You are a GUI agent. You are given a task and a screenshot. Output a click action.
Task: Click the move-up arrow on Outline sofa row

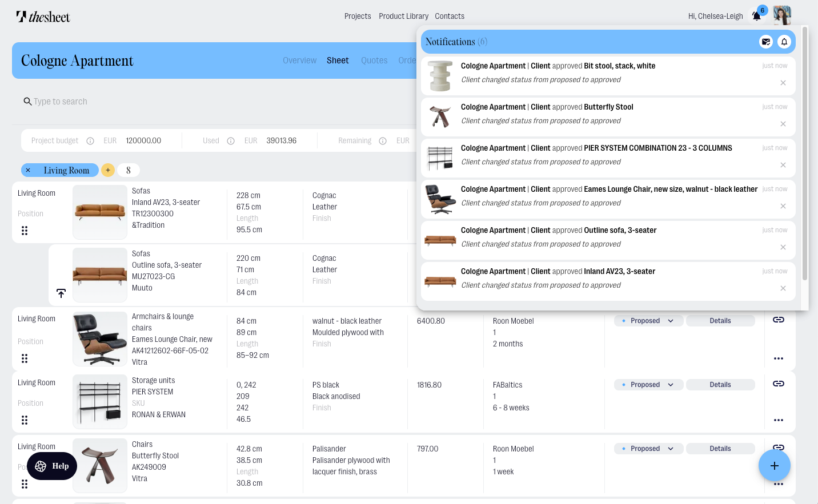(x=61, y=293)
